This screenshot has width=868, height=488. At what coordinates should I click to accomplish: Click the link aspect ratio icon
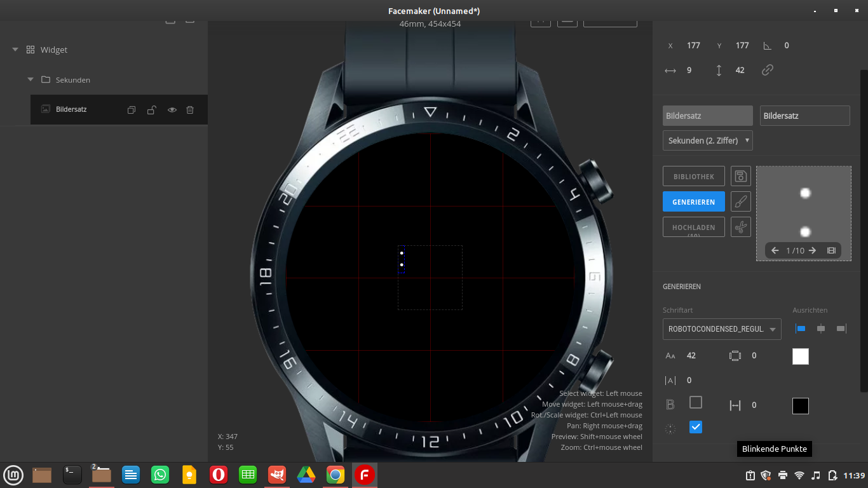768,70
